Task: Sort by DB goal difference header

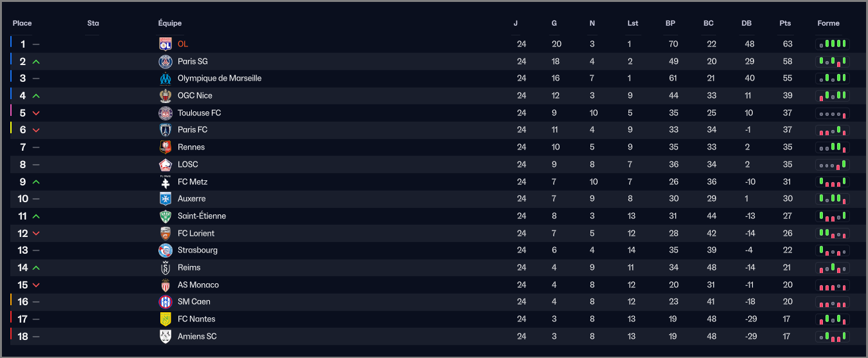Action: pos(746,23)
